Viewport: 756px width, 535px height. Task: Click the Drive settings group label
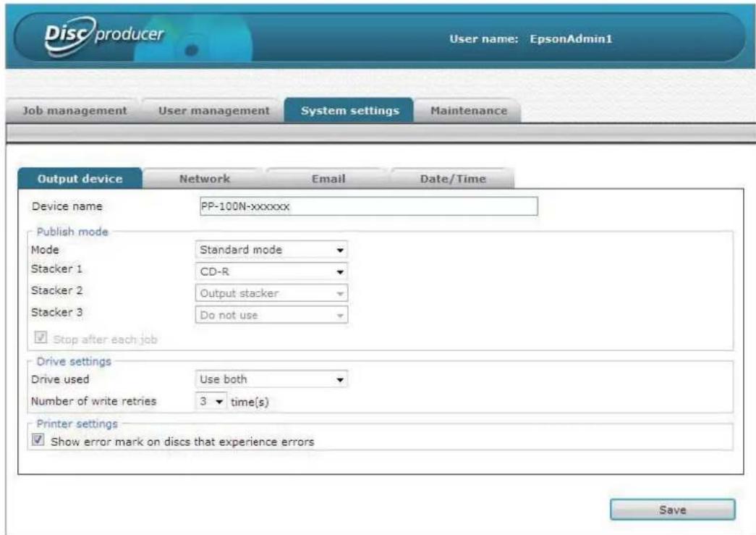point(74,361)
